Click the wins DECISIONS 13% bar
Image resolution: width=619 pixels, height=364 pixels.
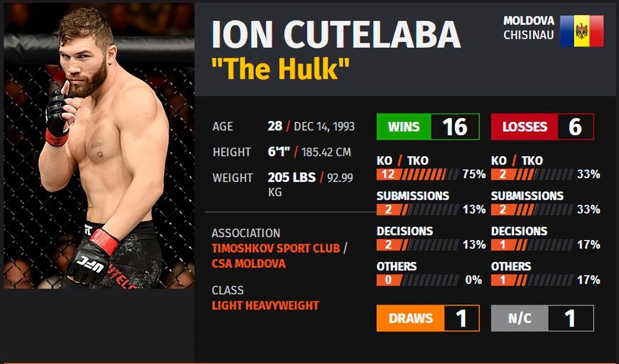418,245
